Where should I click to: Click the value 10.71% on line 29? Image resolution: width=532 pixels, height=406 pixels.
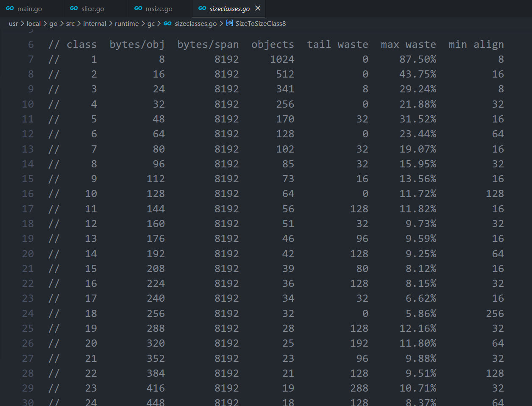pyautogui.click(x=418, y=388)
